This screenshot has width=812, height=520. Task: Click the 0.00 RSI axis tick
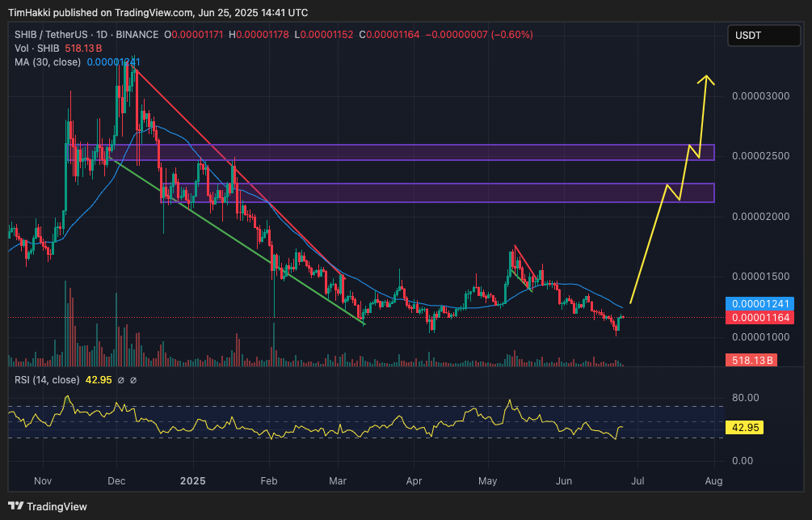click(743, 460)
